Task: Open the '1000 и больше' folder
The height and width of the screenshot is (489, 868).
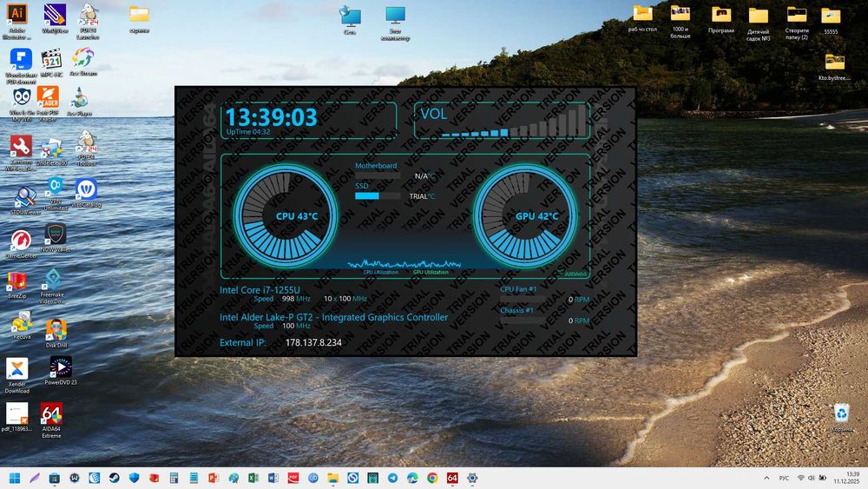Action: point(681,23)
